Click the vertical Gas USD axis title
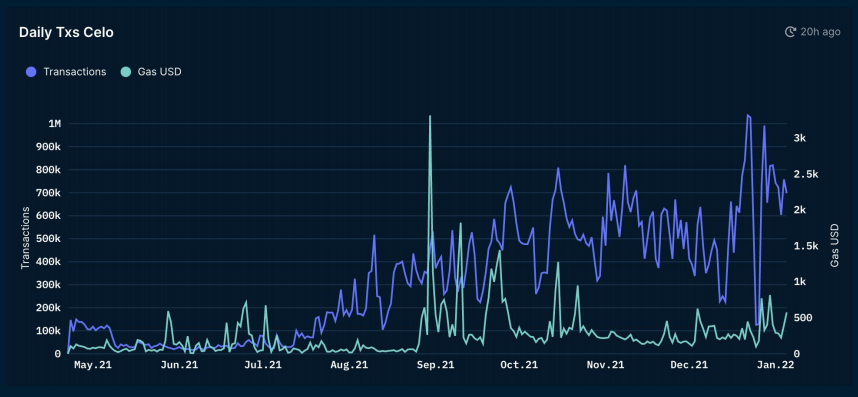This screenshot has width=858, height=397. [x=834, y=246]
